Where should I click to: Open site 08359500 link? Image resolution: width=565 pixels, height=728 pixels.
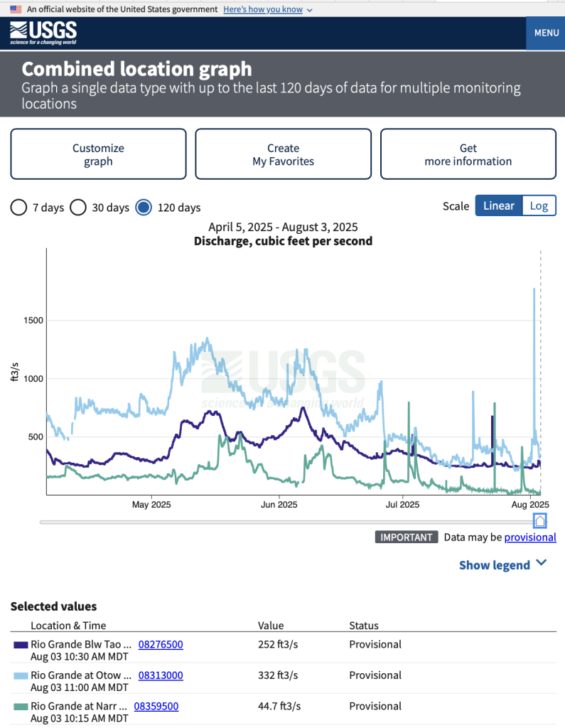point(156,707)
